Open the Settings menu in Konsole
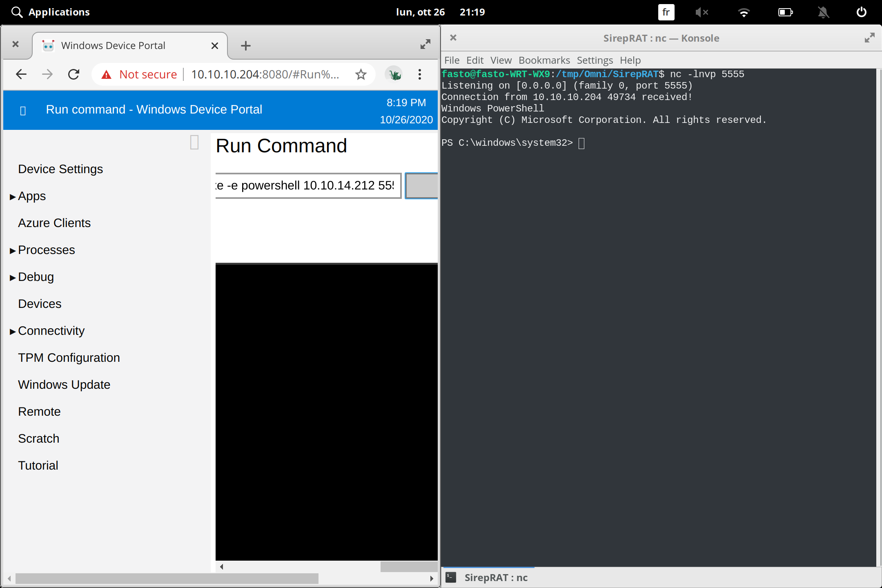Viewport: 882px width, 588px height. click(595, 60)
